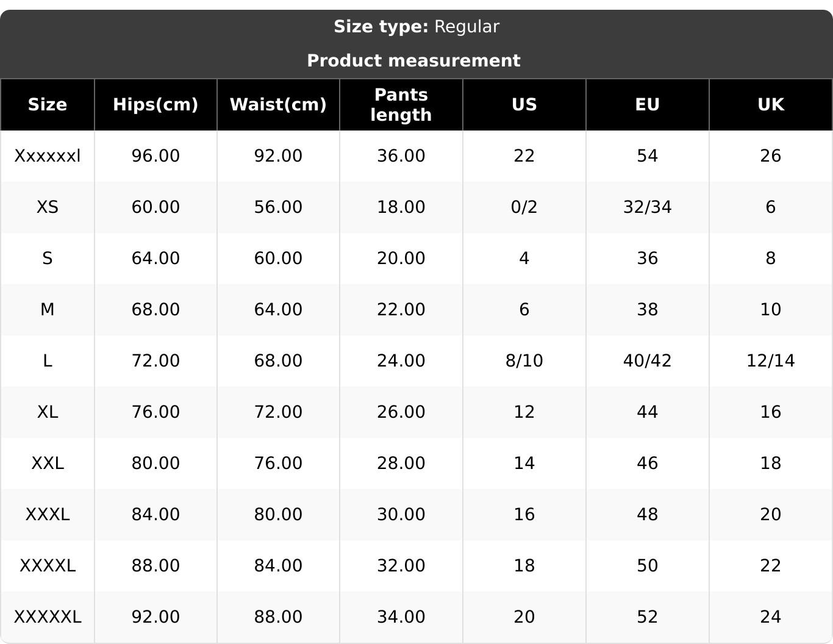Select the 68.00 hips value for M

[156, 310]
